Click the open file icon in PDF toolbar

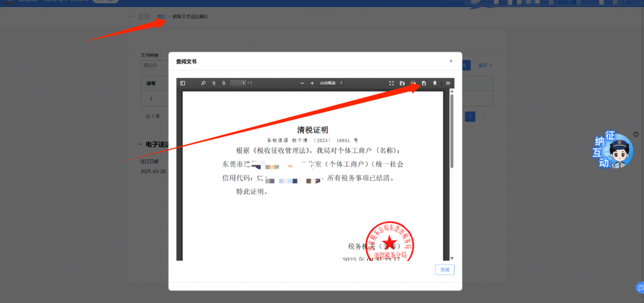click(402, 83)
